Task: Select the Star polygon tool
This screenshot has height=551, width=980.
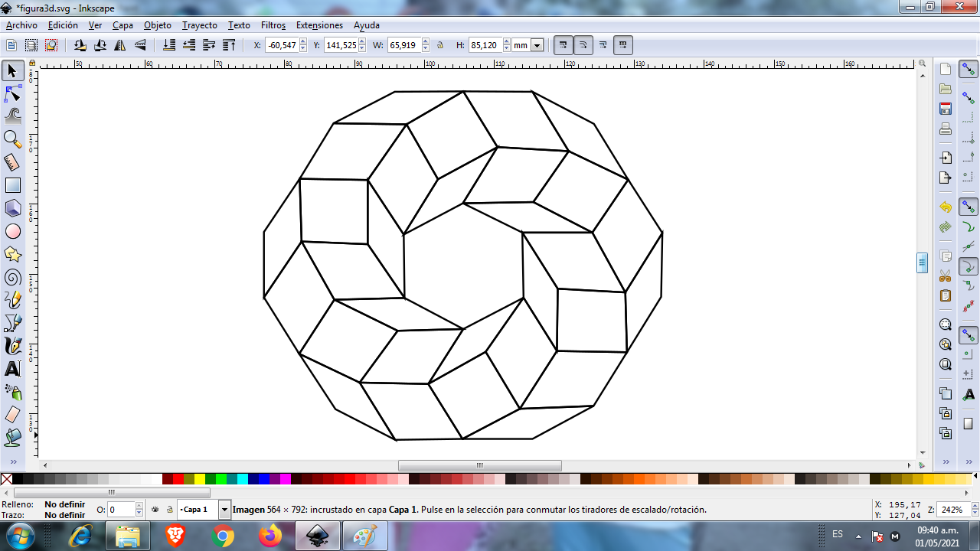Action: 12,254
